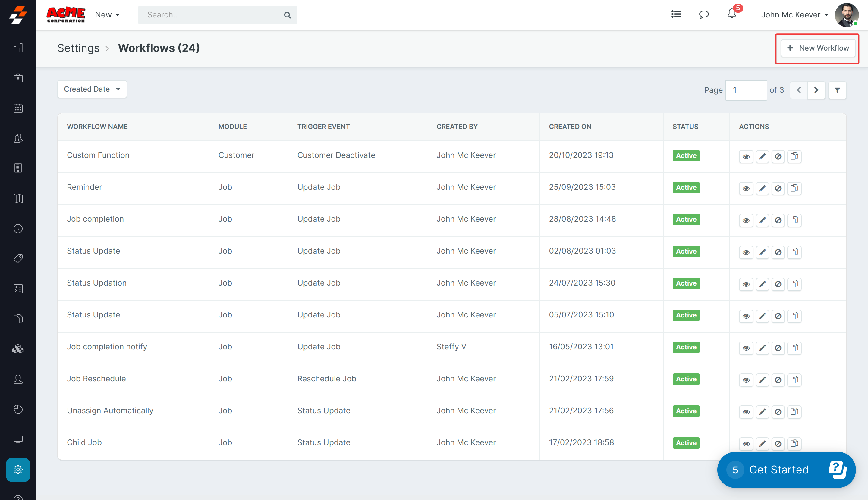Screen dimensions: 868x500
Task: Open the chat messages icon
Action: tap(704, 14)
